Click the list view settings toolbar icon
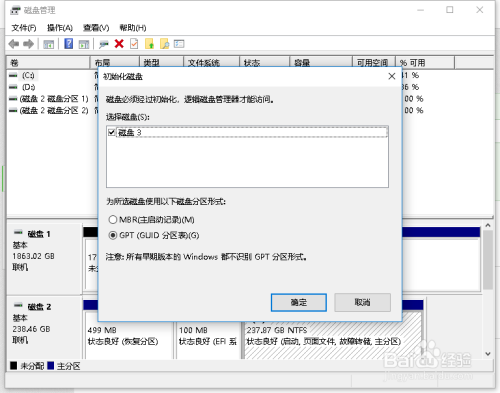The image size is (500, 393). click(179, 44)
